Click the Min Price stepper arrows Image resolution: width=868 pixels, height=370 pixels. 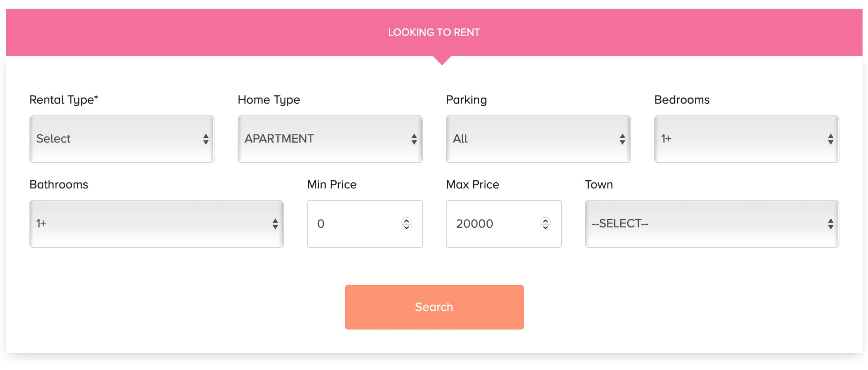click(x=407, y=224)
